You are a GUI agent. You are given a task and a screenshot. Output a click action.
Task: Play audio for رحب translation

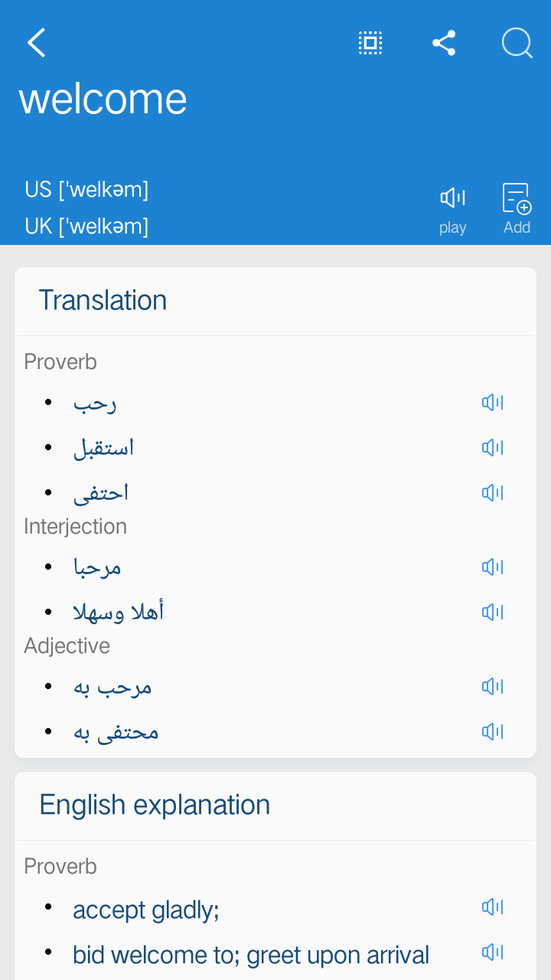492,403
